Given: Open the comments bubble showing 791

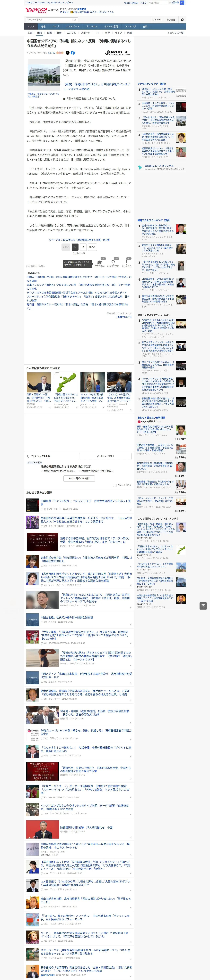Looking at the screenshot, I should point(52,53).
